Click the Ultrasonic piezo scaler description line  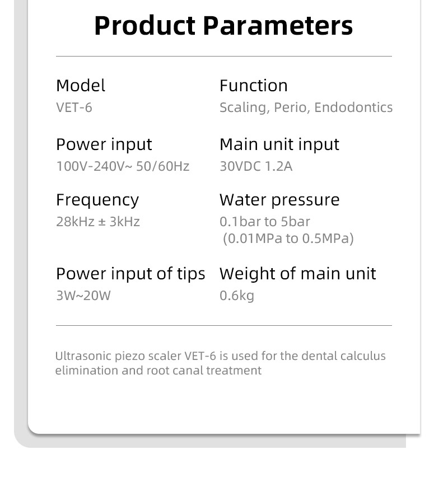220,356
